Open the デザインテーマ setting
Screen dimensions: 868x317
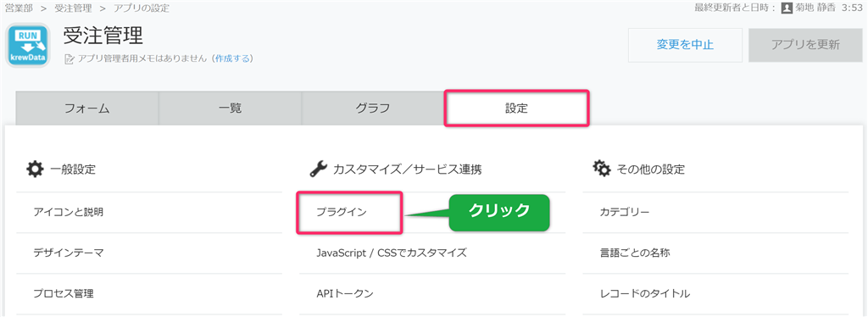tap(69, 253)
